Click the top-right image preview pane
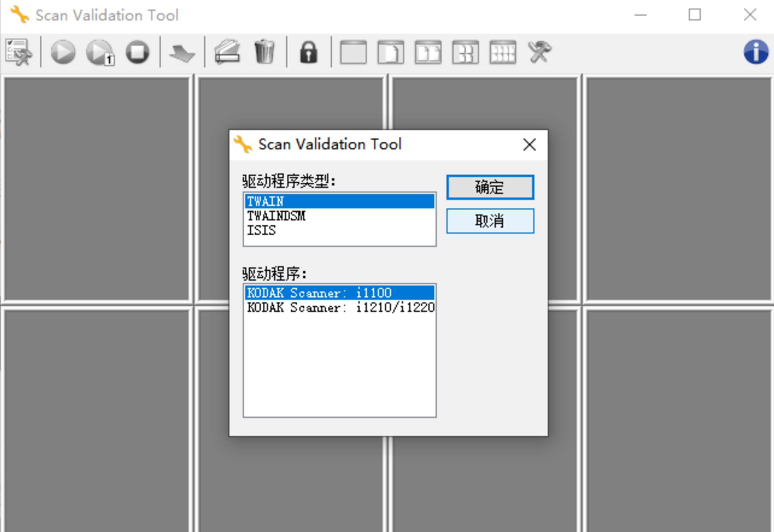This screenshot has height=532, width=774. [679, 189]
